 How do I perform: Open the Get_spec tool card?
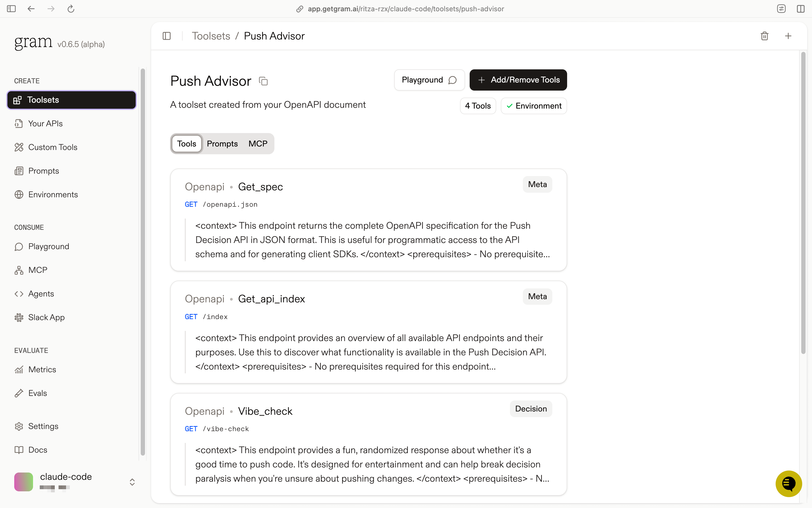pos(368,220)
